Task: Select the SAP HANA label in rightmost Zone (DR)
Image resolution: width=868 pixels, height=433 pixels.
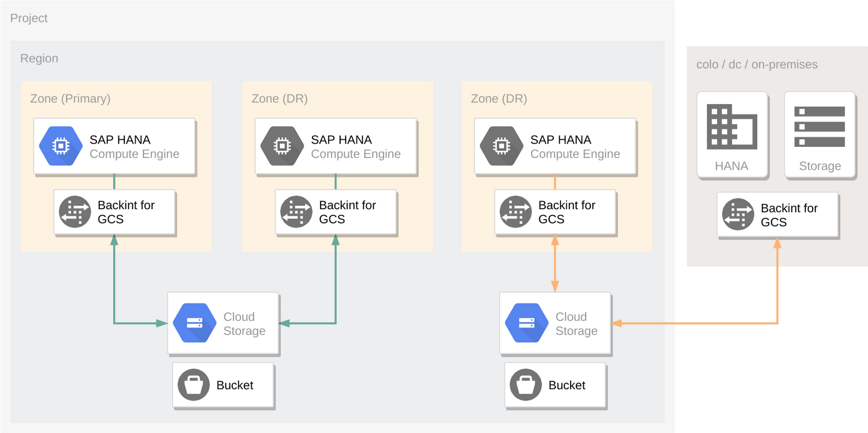Action: [561, 140]
